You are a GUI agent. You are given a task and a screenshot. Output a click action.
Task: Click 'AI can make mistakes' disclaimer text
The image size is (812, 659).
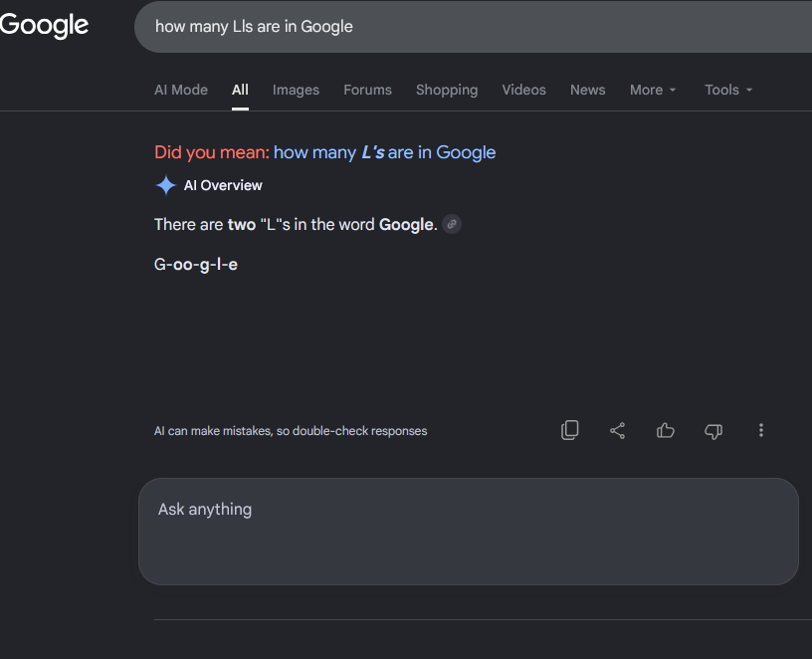(291, 431)
